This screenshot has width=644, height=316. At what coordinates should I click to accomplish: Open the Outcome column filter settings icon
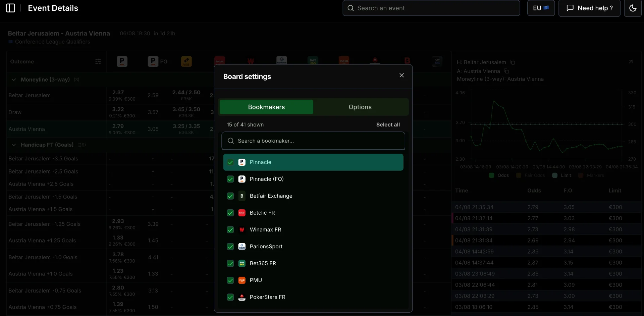(98, 61)
